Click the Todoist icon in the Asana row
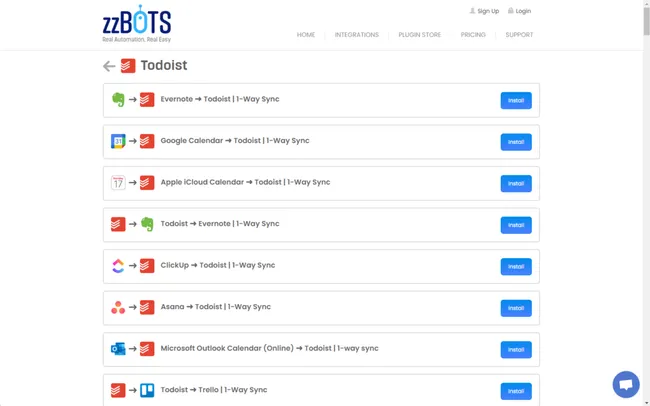The image size is (650, 406). [147, 307]
